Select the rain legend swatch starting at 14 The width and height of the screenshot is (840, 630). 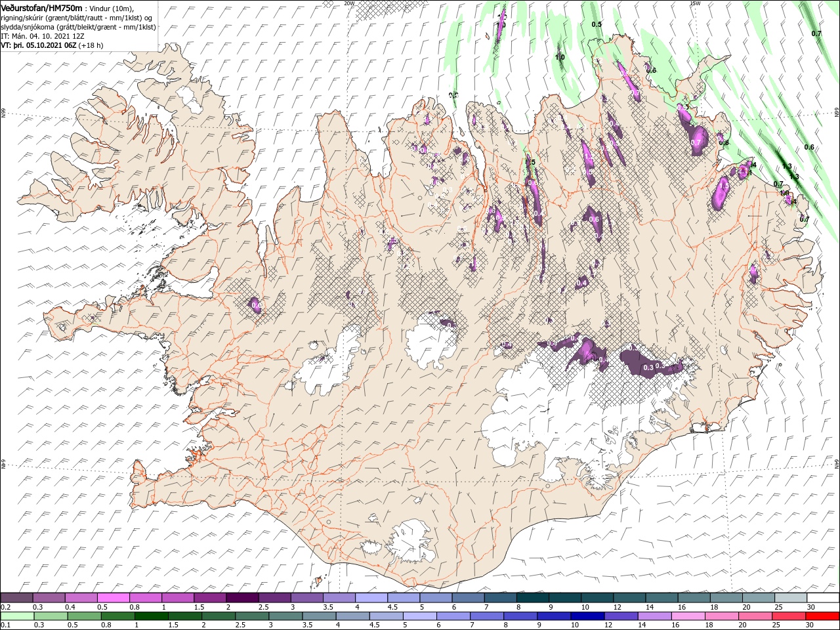point(655,616)
